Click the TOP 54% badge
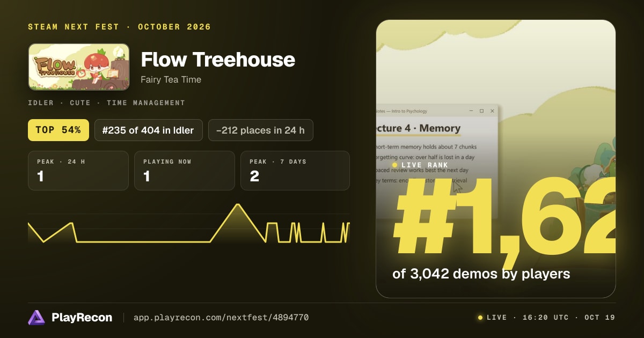644x338 pixels. 58,130
